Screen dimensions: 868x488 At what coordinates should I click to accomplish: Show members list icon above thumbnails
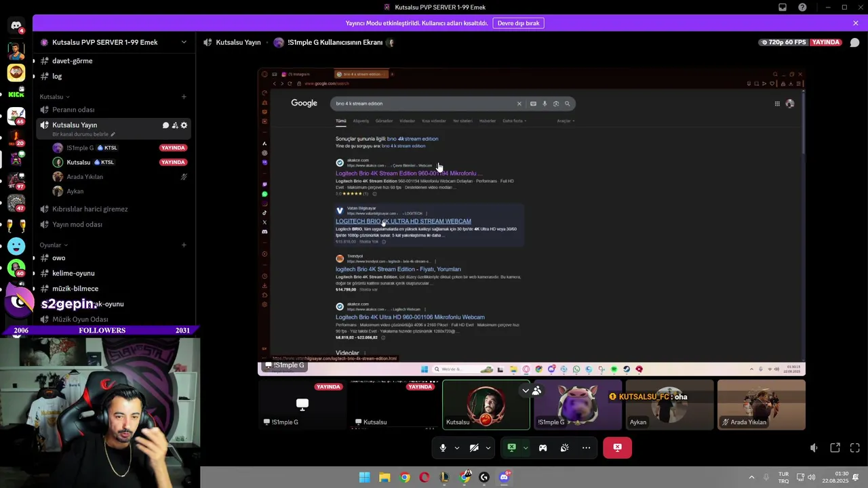536,390
